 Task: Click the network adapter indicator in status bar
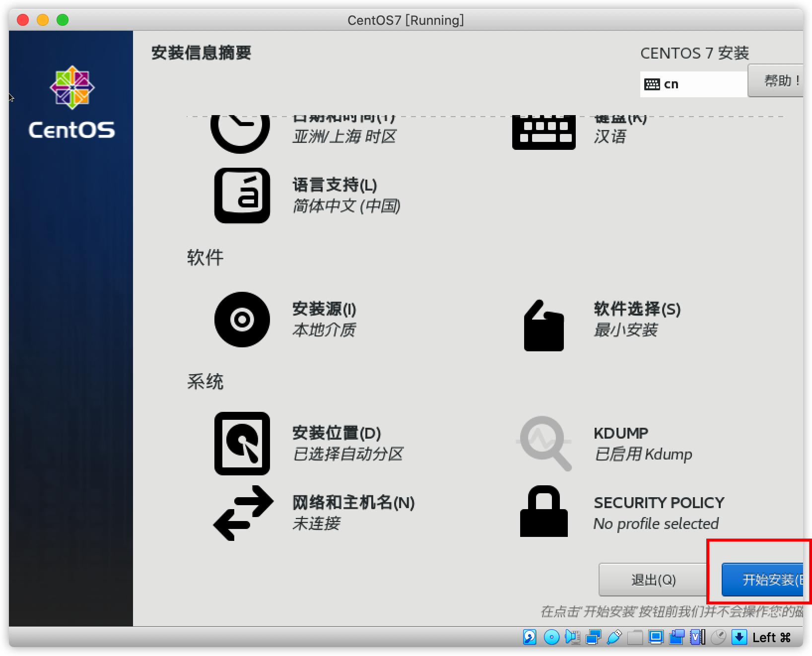593,637
